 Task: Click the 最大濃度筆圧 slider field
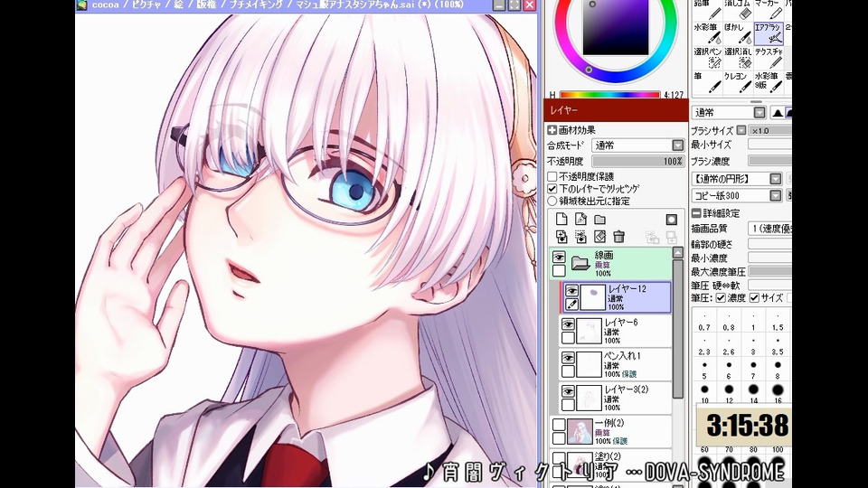pyautogui.click(x=769, y=271)
